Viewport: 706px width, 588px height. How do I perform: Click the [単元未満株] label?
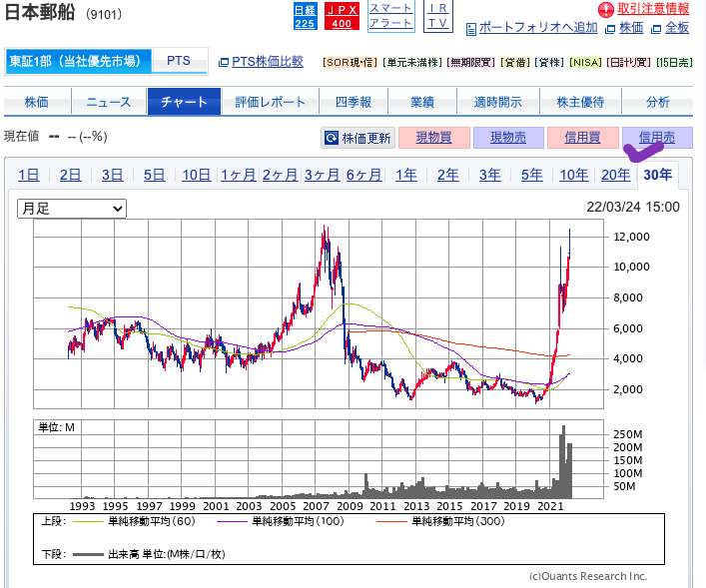coord(412,63)
